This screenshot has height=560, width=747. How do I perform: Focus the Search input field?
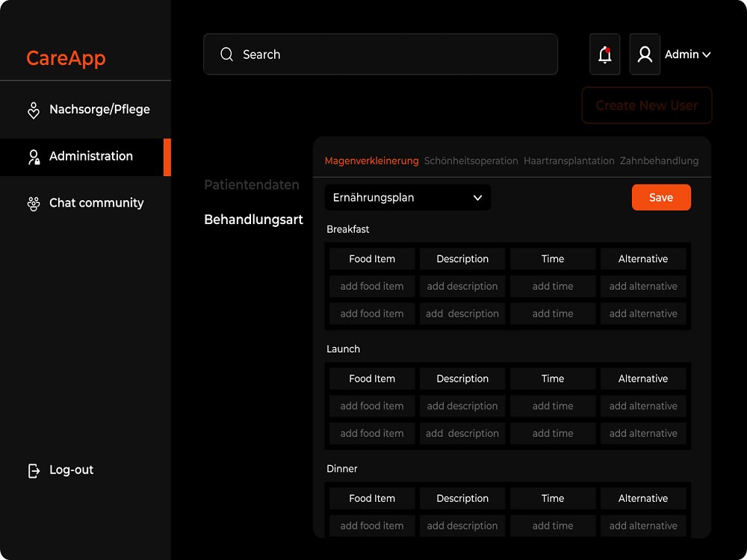click(380, 55)
